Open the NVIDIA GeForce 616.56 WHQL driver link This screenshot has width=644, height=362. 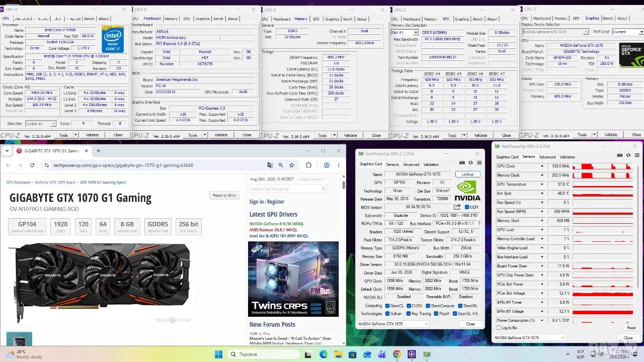coord(277,224)
